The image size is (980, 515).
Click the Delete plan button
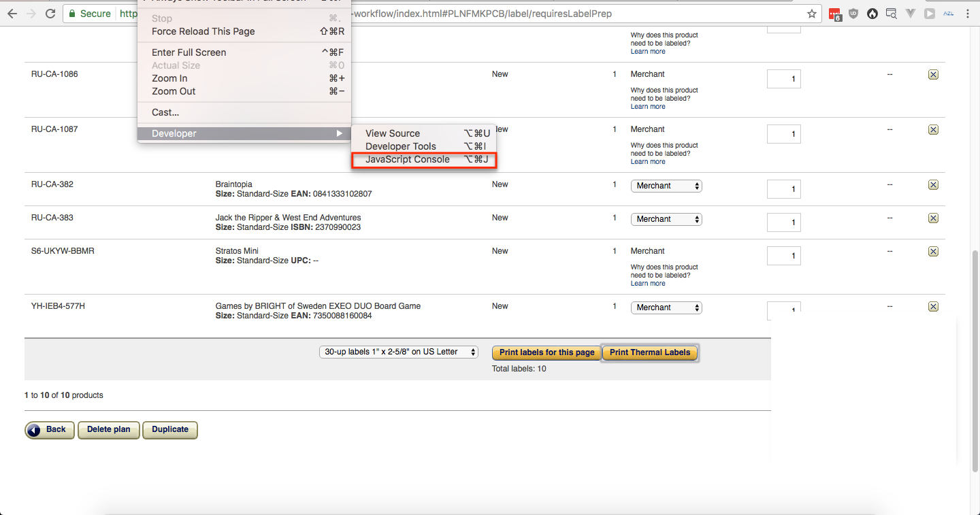108,429
